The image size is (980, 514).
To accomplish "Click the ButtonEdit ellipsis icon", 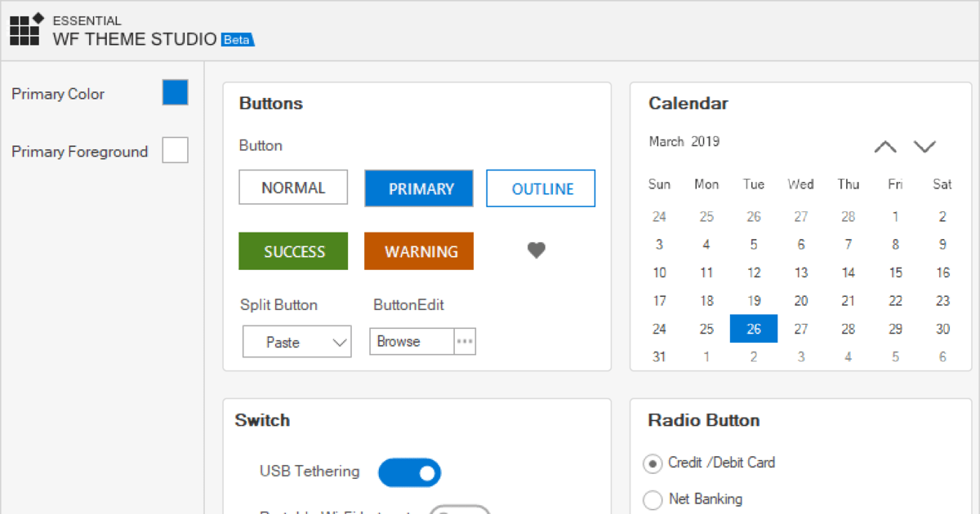I will pos(465,342).
